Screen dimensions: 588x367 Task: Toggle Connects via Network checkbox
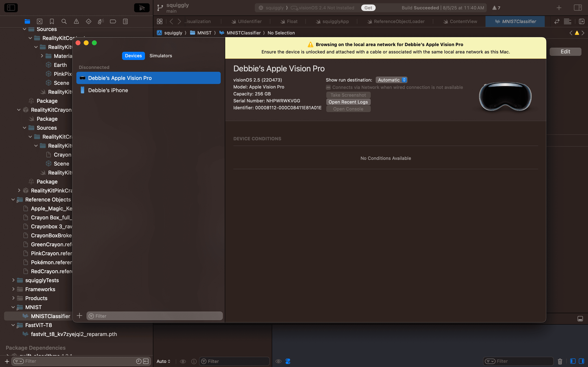(x=328, y=87)
